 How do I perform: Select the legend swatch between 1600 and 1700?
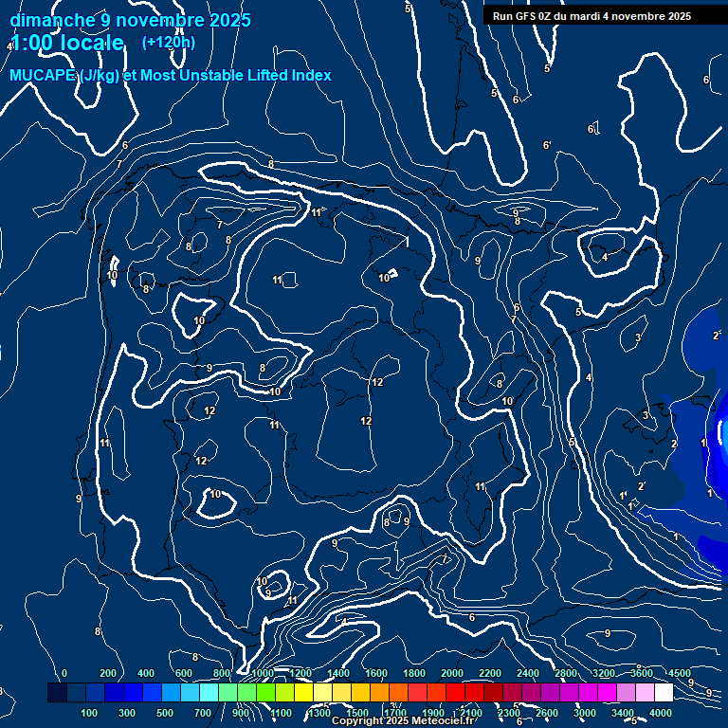[x=379, y=692]
